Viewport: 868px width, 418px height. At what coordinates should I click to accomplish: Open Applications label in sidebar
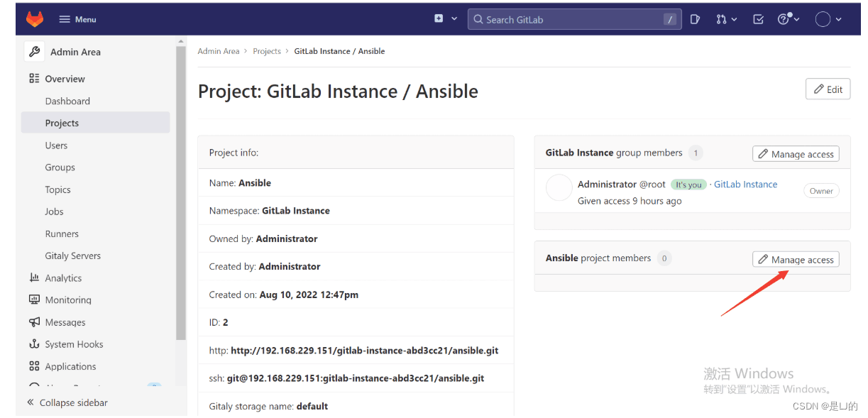[70, 366]
